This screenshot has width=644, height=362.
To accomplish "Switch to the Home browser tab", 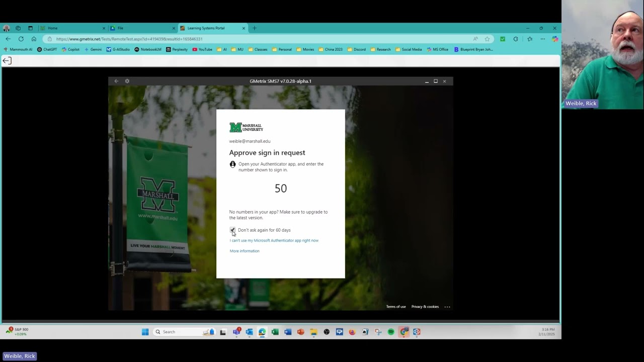I will point(72,28).
